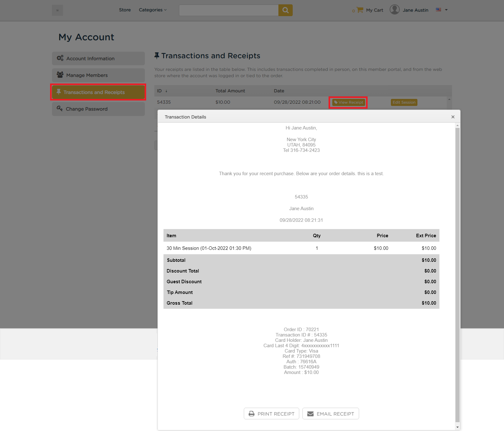Viewport: 504px width, 431px height.
Task: Open Change Password section
Action: tap(98, 109)
